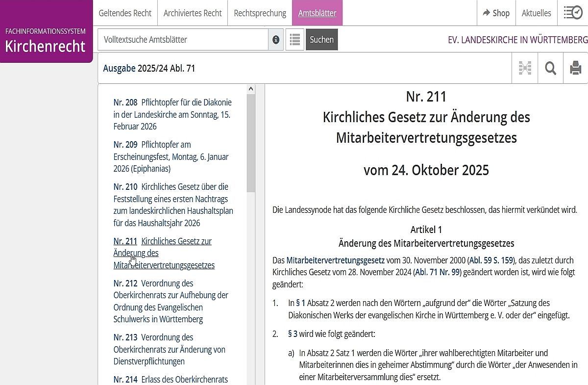Open Nr. 208 Pflichtopfer für die Diakonie

[172, 114]
